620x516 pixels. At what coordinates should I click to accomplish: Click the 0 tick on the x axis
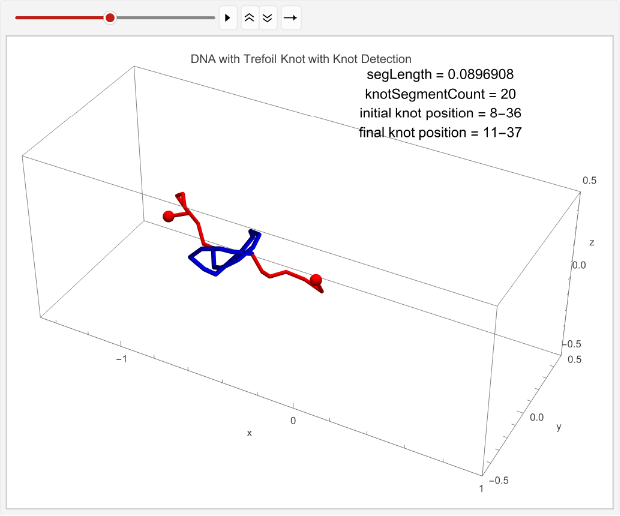click(293, 421)
